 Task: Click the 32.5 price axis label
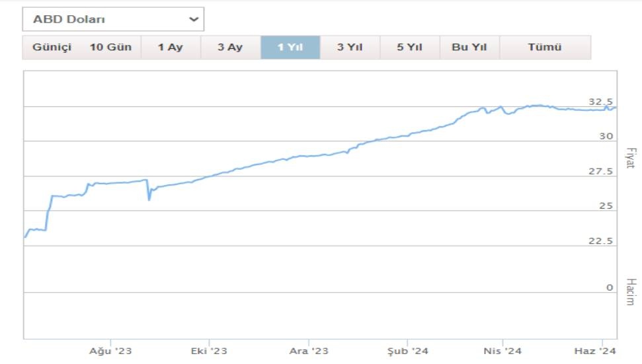[600, 102]
